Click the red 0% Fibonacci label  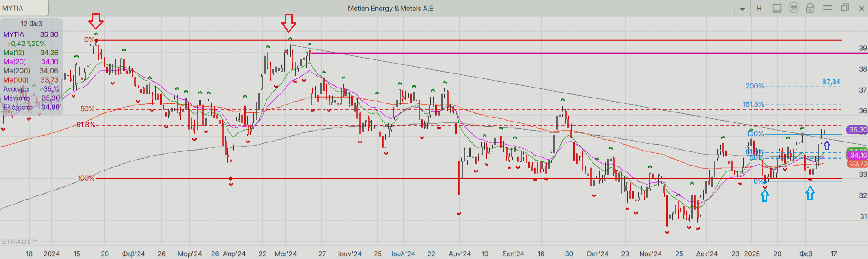click(89, 40)
